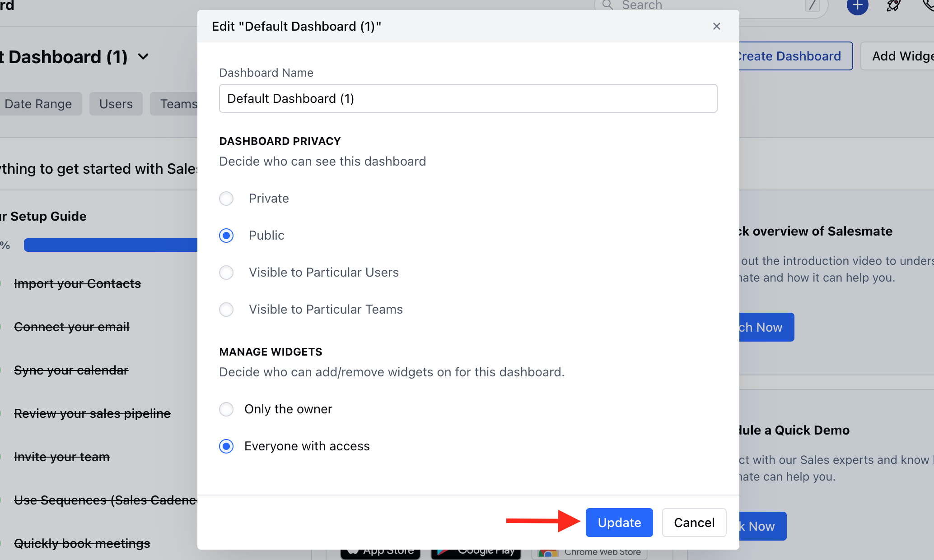Click the Dashboard Name input field
The height and width of the screenshot is (560, 934).
click(x=468, y=98)
